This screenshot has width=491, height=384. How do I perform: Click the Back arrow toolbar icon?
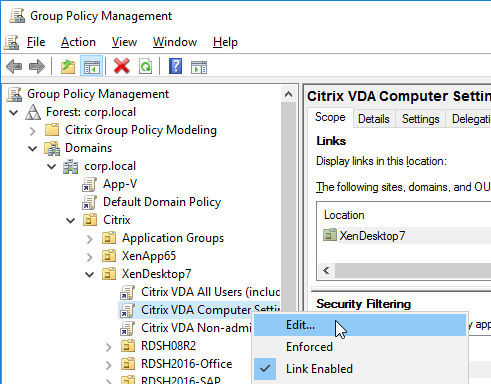click(14, 66)
